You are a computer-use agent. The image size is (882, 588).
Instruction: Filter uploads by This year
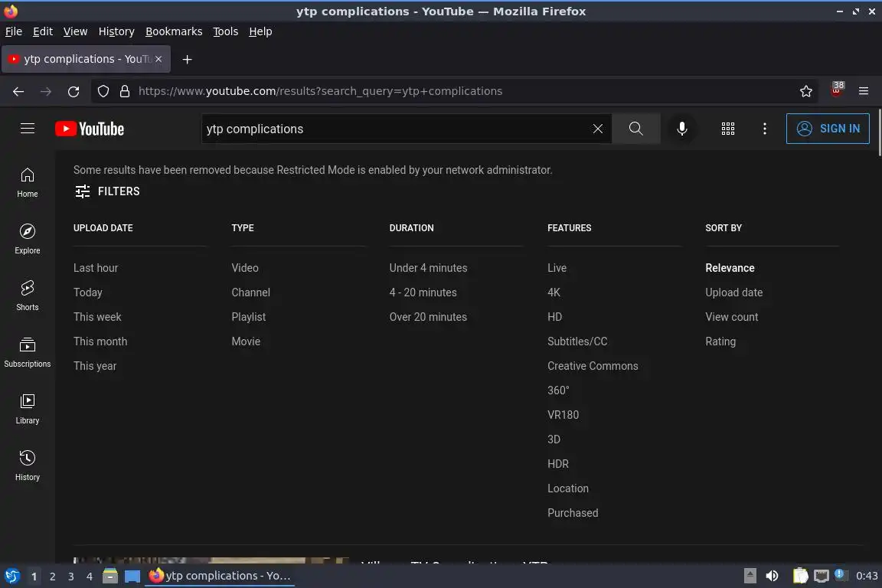(x=94, y=366)
